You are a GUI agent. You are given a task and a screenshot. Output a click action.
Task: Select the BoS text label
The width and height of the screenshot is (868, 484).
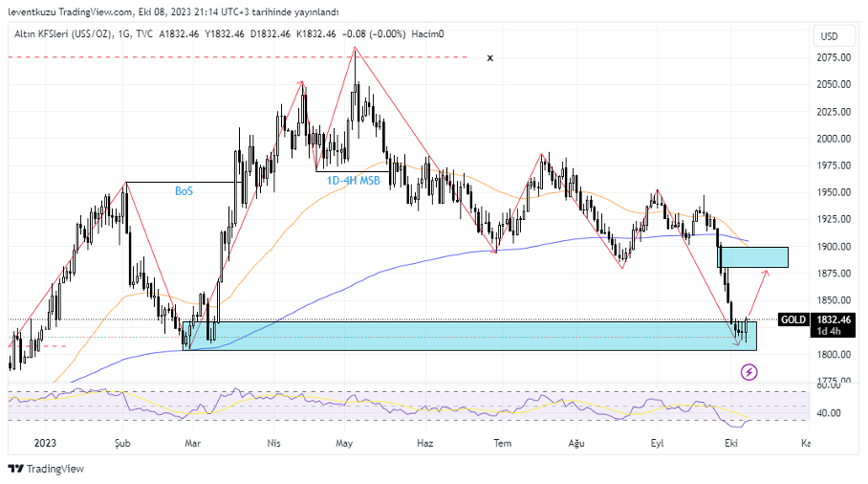tap(184, 191)
